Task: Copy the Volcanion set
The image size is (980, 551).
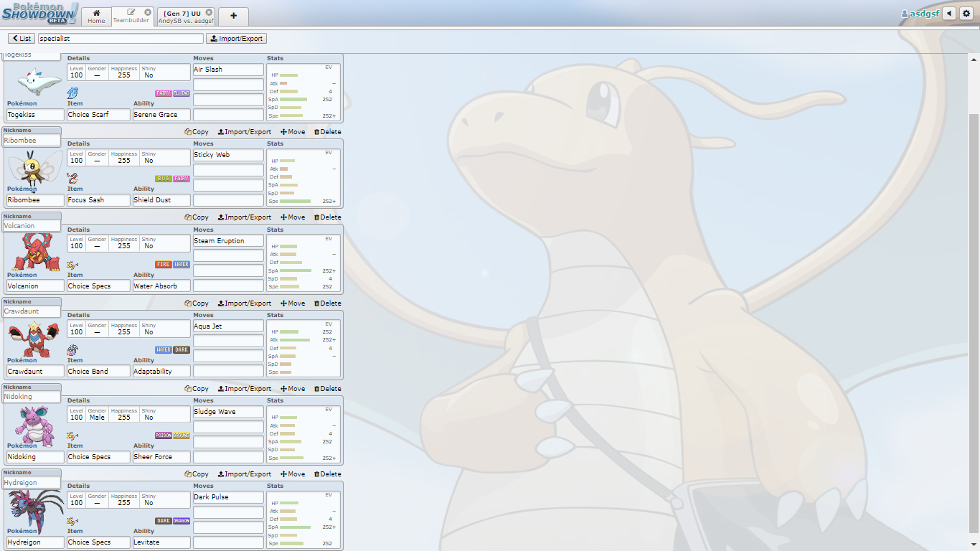Action: 197,217
